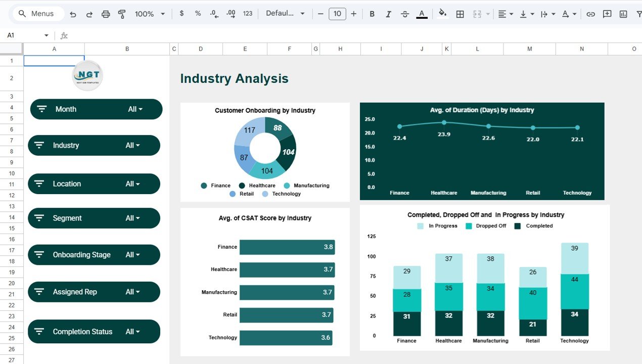Image resolution: width=642 pixels, height=364 pixels.
Task: Click the Insert comment icon
Action: 607,14
